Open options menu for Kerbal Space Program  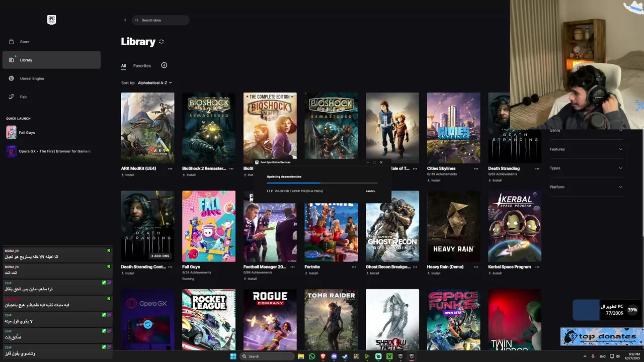[x=537, y=267]
